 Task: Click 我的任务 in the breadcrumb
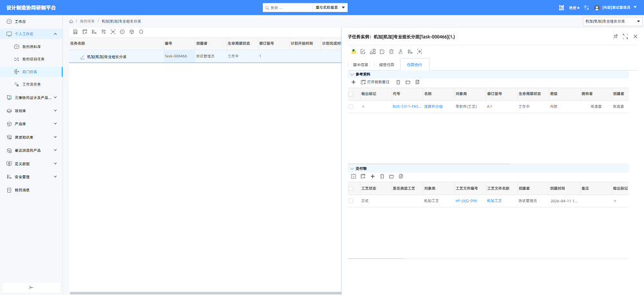click(87, 21)
